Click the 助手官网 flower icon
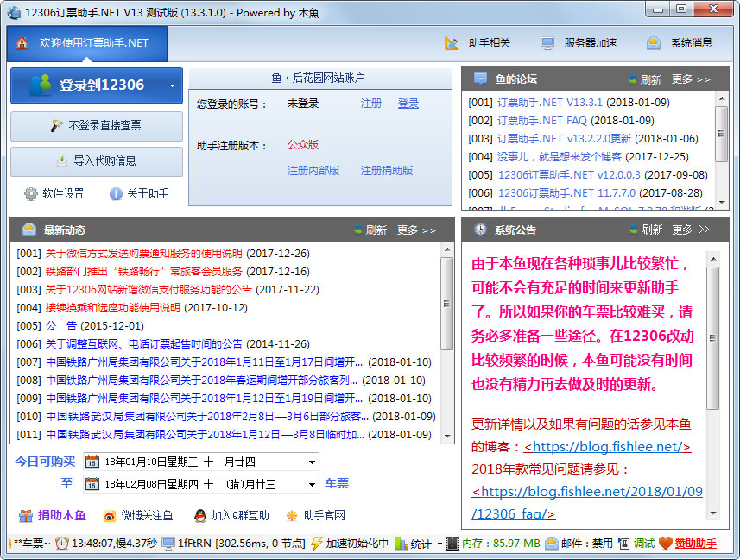 point(292,516)
